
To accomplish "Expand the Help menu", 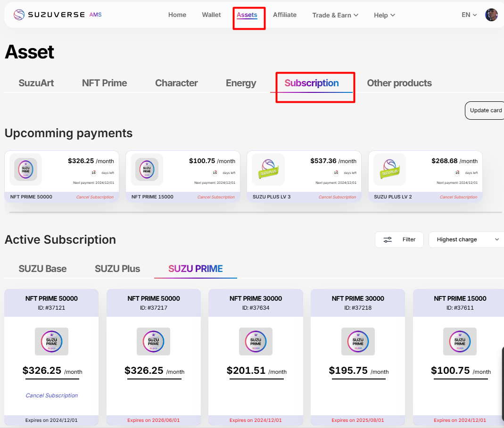I will click(x=384, y=15).
